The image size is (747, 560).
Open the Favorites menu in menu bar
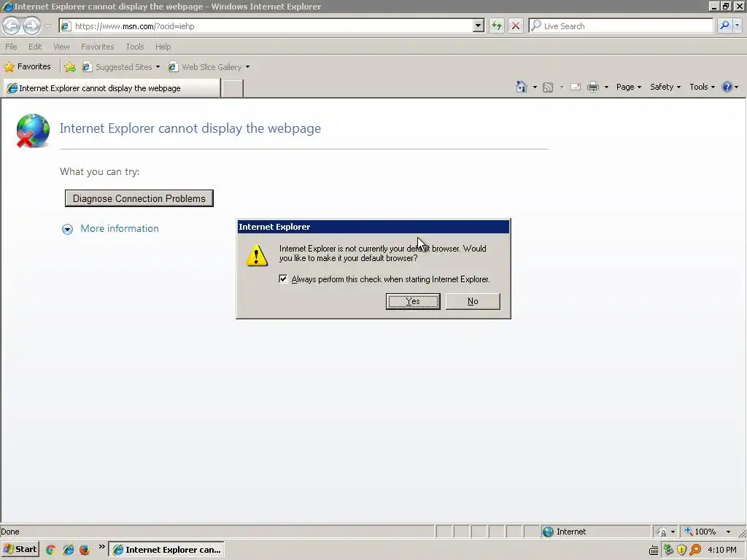pyautogui.click(x=97, y=47)
